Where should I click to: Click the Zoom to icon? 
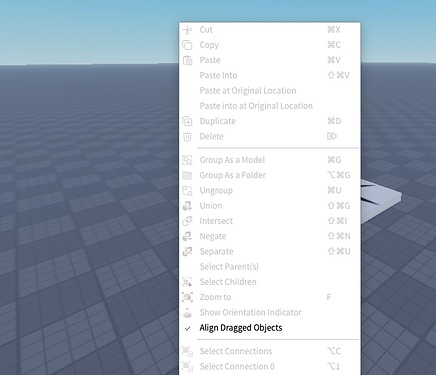[x=187, y=297]
